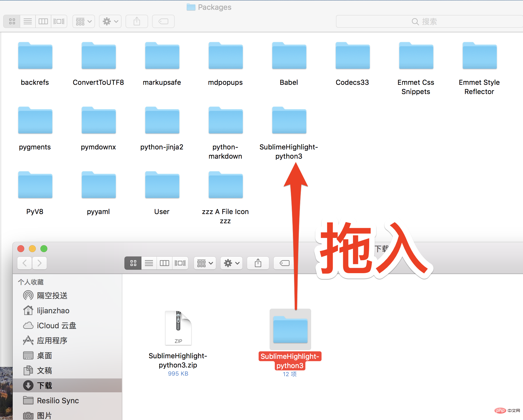Viewport: 523px width, 420px height.
Task: Open 图片 (Pictures) in sidebar
Action: tap(67, 415)
